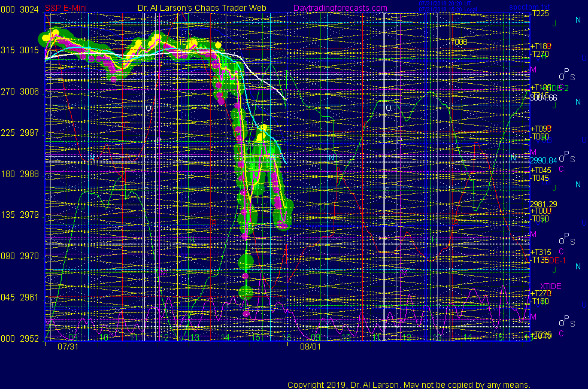The width and height of the screenshot is (588, 389).
Task: Click the -T090 level label
Action: [x=539, y=218]
